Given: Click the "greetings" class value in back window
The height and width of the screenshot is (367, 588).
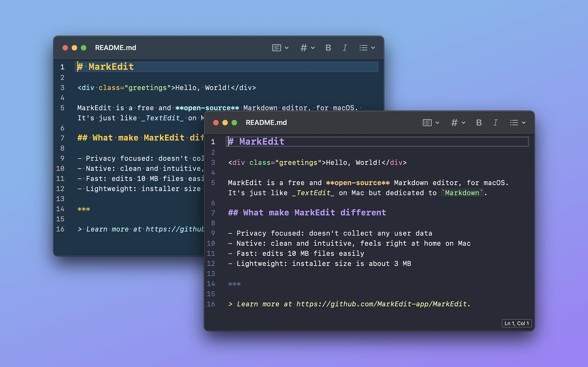Looking at the screenshot, I should click(x=147, y=88).
